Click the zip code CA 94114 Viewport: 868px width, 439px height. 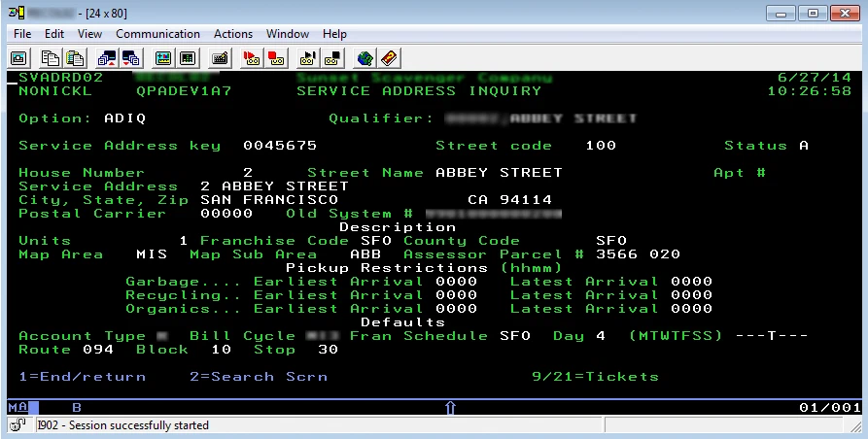click(510, 200)
